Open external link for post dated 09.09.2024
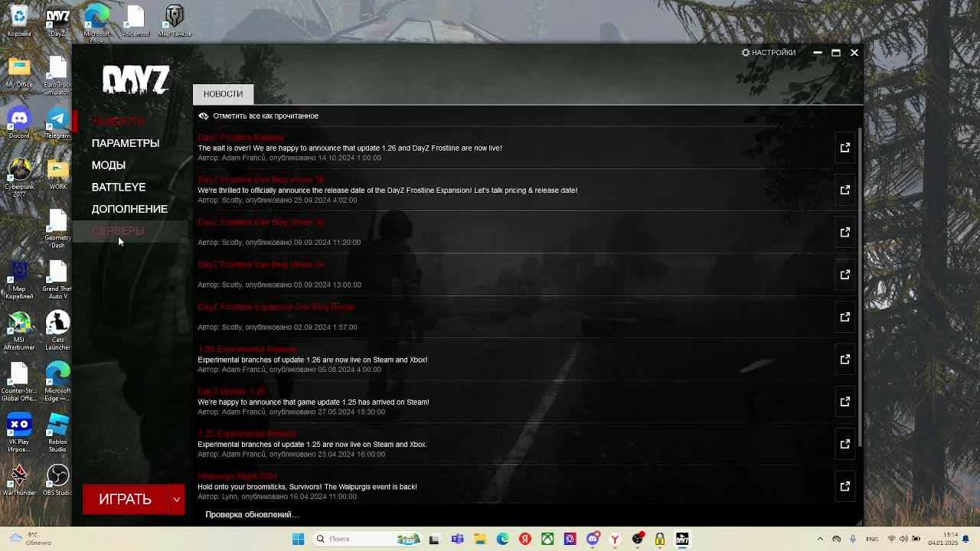The image size is (980, 551). coord(845,232)
